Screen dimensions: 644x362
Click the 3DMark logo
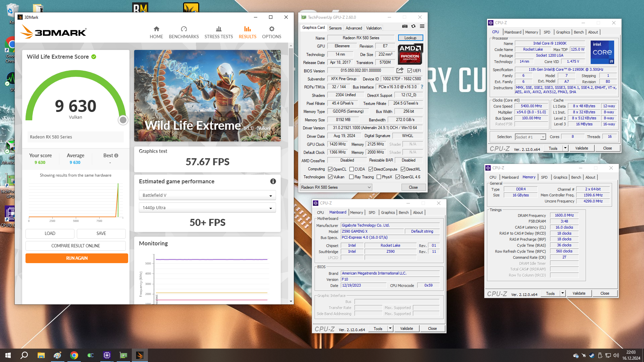53,32
